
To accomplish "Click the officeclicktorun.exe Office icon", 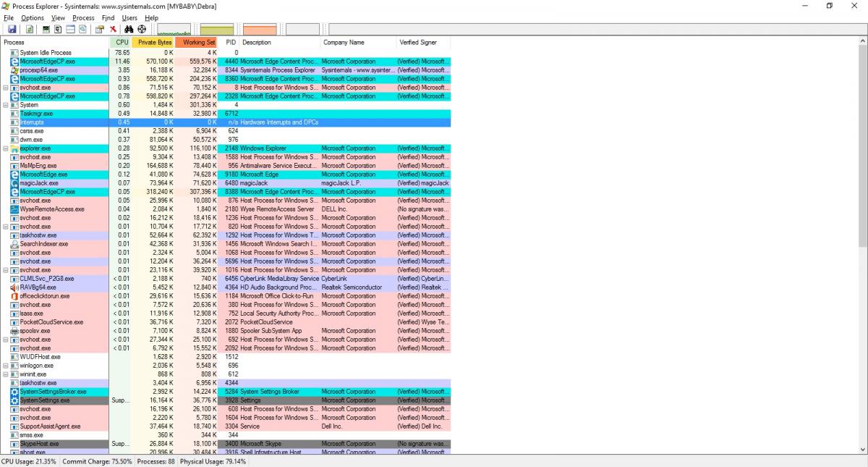I will pos(14,296).
